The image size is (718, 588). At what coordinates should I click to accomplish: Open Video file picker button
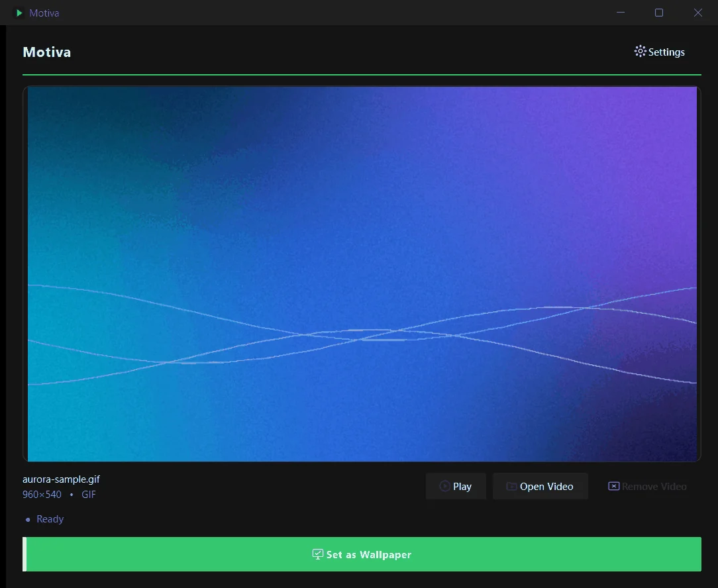coord(540,486)
